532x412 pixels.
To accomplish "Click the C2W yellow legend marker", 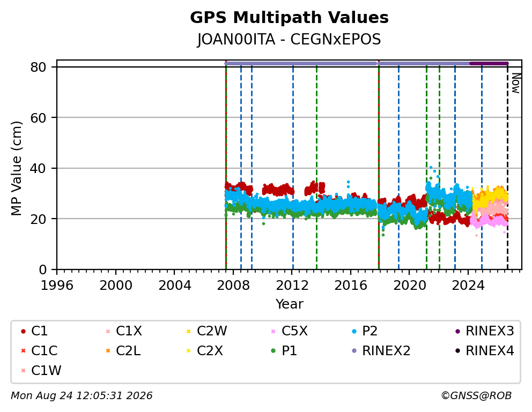I will tap(189, 331).
